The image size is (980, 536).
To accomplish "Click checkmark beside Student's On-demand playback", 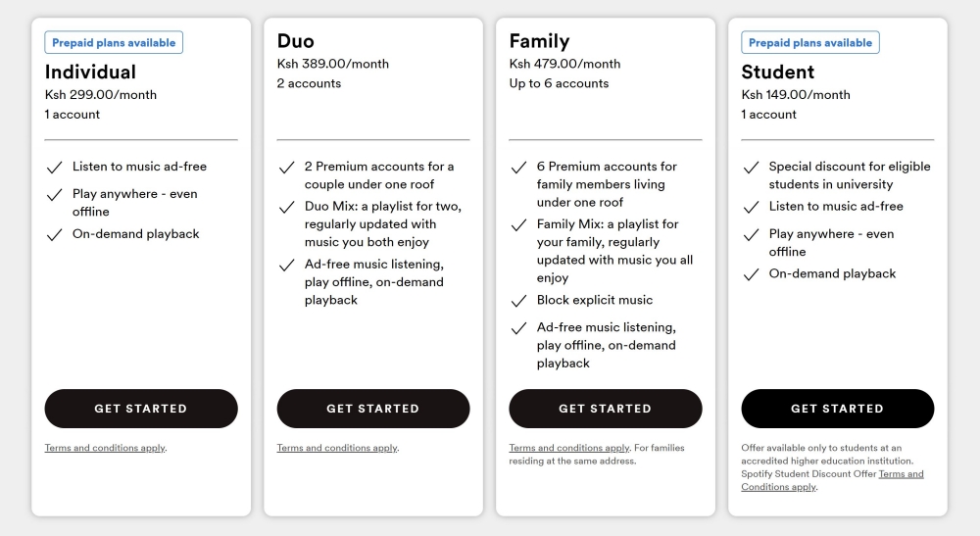I will pos(752,275).
